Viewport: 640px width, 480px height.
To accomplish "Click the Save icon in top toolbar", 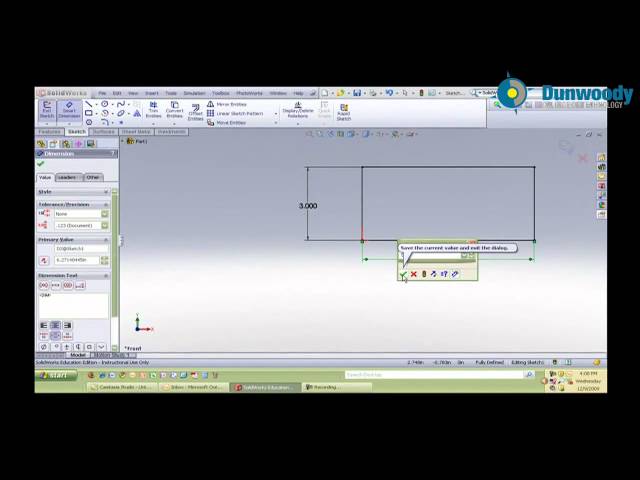I will pyautogui.click(x=357, y=93).
